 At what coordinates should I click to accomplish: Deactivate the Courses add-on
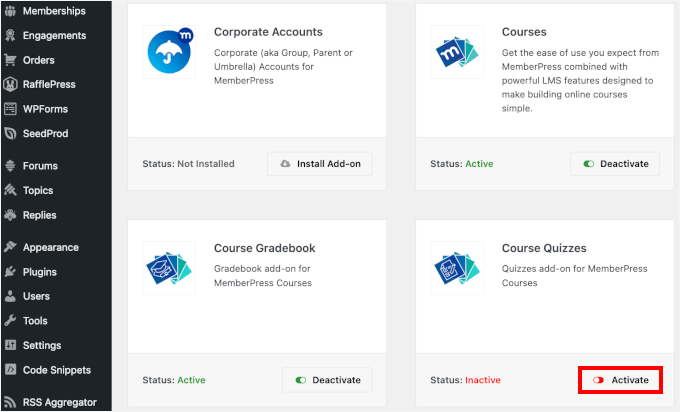coord(615,164)
